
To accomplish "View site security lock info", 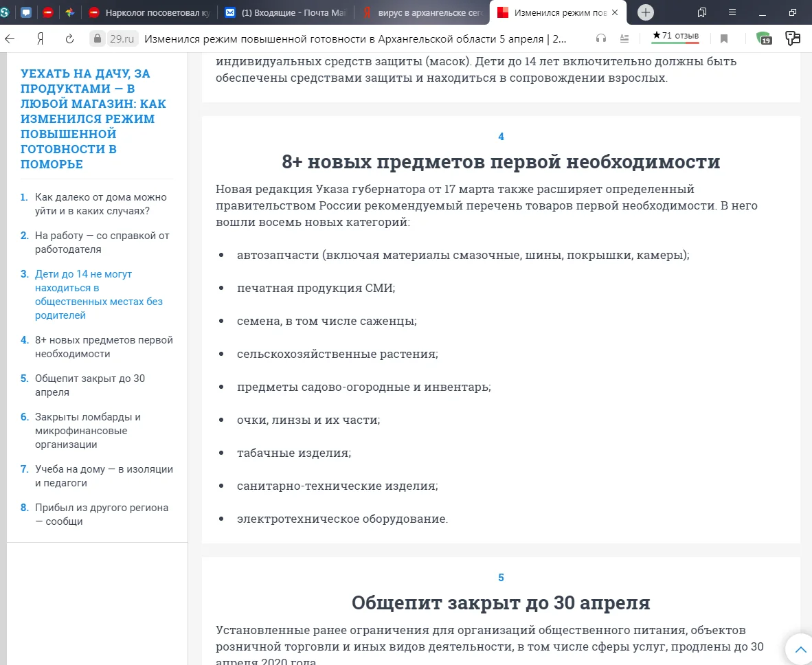I will point(97,38).
